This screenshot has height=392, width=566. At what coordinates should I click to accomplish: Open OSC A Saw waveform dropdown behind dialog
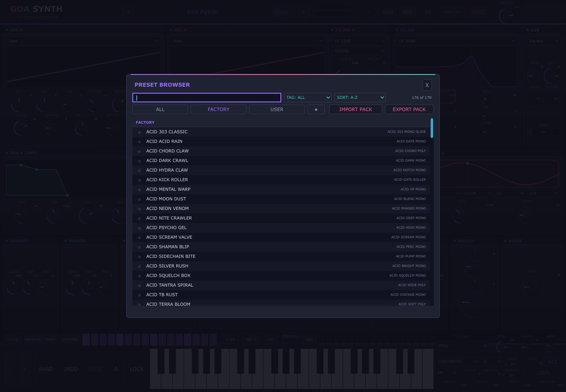pos(84,41)
